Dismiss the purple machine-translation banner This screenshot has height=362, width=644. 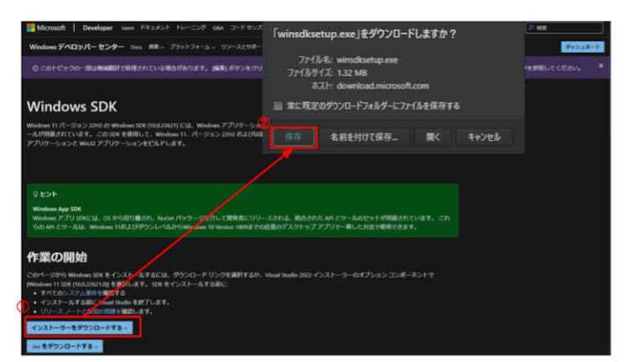[601, 65]
